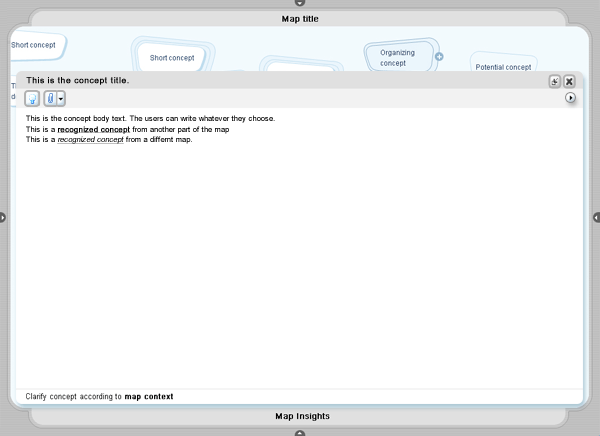
Task: Follow the italic recognized concept link
Action: (90, 139)
